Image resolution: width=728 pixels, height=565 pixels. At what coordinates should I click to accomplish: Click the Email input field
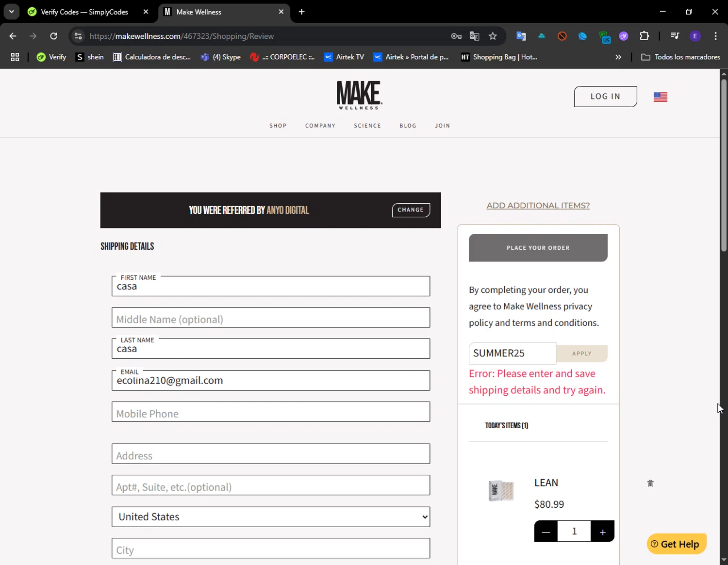pyautogui.click(x=271, y=380)
